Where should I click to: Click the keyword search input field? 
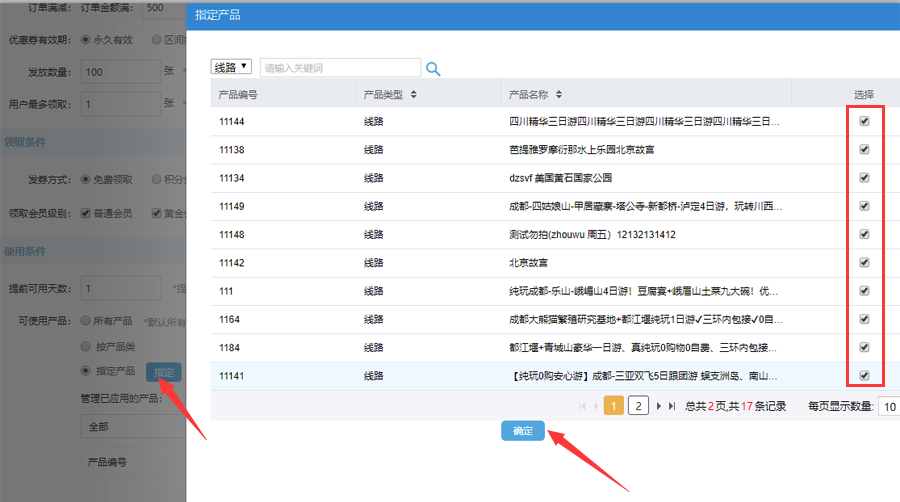pos(340,68)
